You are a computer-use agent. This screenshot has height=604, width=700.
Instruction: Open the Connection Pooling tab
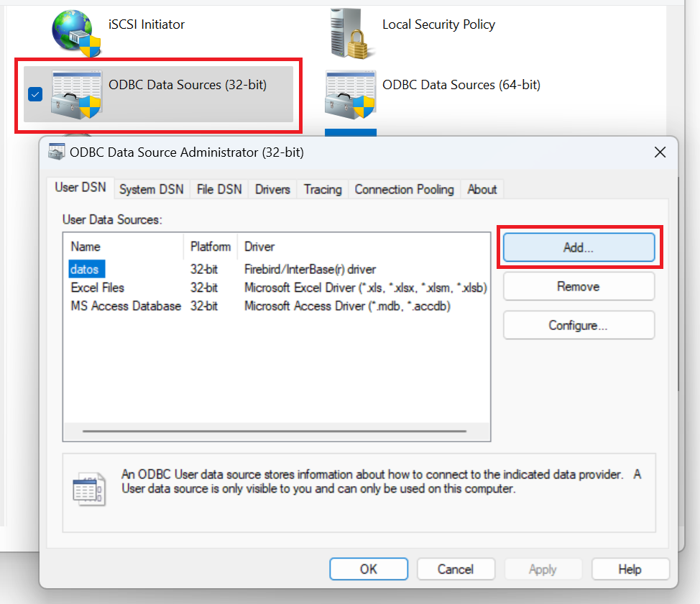[x=404, y=189]
